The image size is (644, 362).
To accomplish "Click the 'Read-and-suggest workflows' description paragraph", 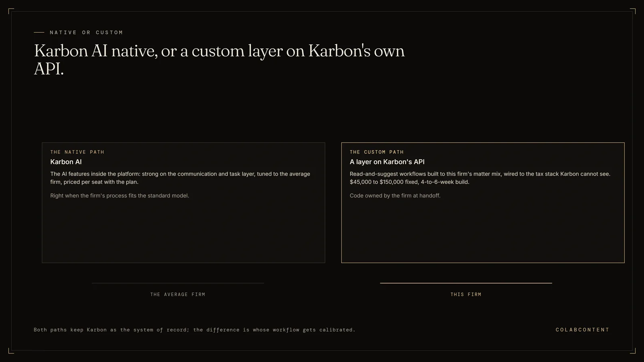I will (480, 178).
